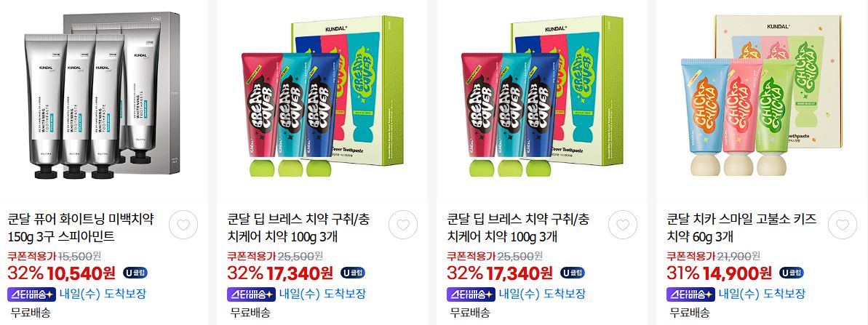868x325 pixels.
Task: Click 스타배송 badge on third product
Action: click(471, 294)
